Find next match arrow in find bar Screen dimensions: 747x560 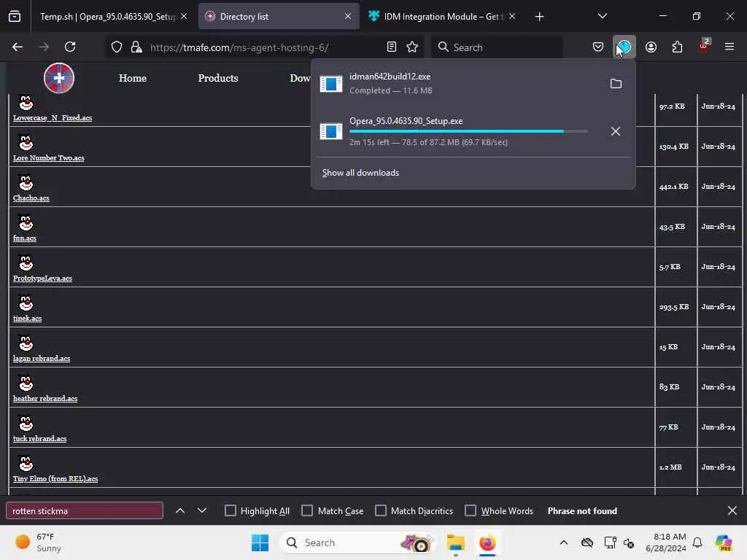click(202, 510)
